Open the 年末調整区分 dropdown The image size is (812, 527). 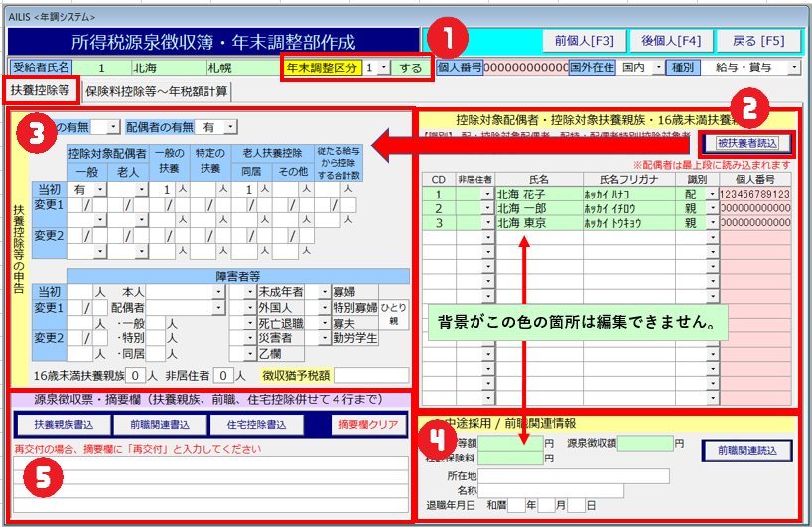pos(383,68)
